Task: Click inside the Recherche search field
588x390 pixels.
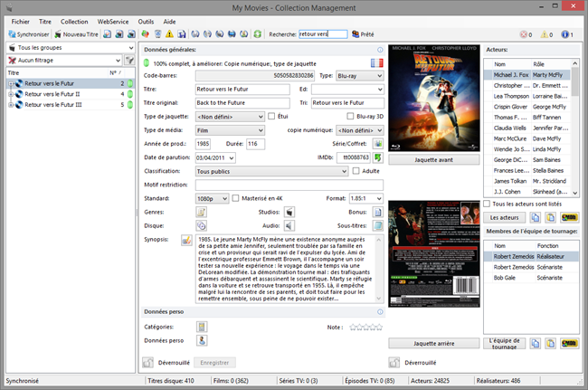Action: (323, 34)
